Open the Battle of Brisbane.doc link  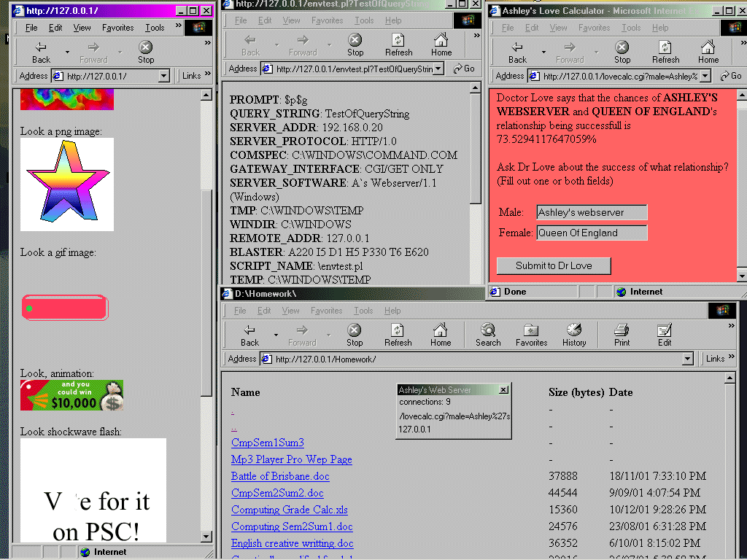click(280, 476)
